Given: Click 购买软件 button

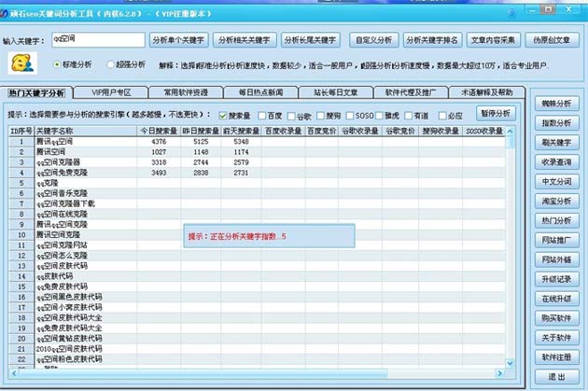Looking at the screenshot, I should click(x=556, y=318).
